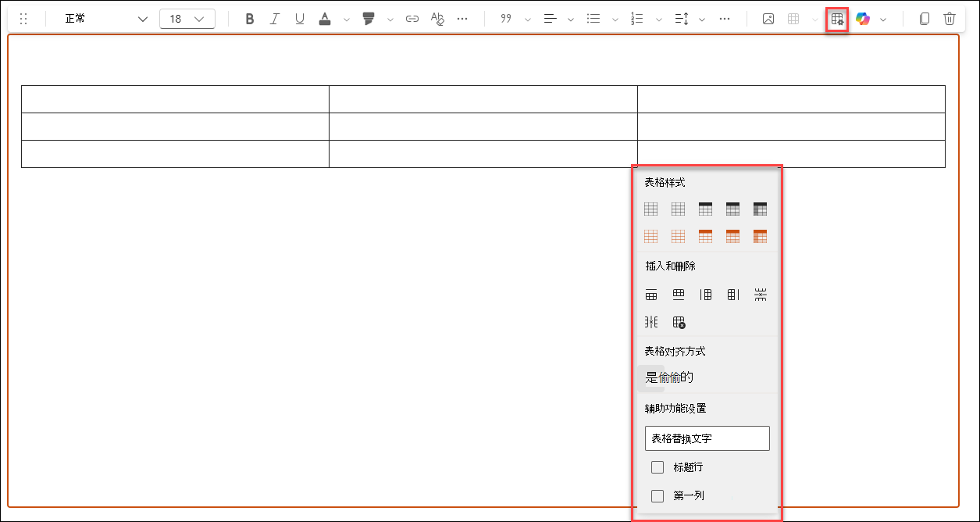The image size is (980, 522).
Task: Open Copilot from the toolbar
Action: click(863, 19)
